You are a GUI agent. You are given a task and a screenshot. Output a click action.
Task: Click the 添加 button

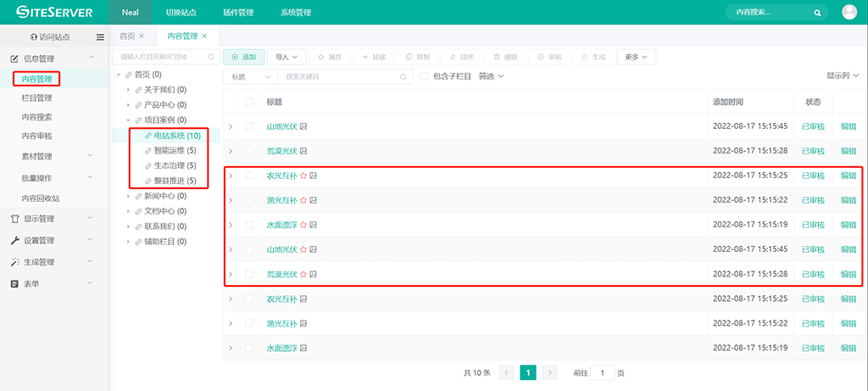click(x=243, y=57)
